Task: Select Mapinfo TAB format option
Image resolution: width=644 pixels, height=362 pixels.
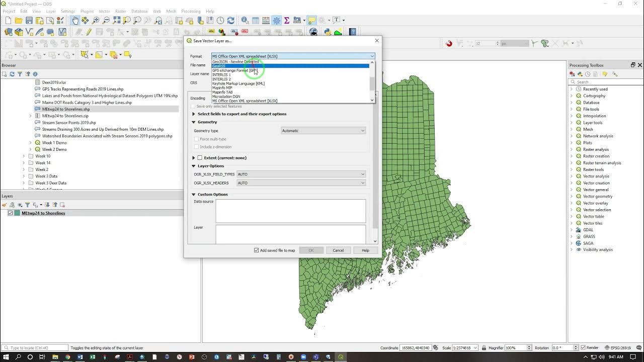Action: click(x=290, y=92)
